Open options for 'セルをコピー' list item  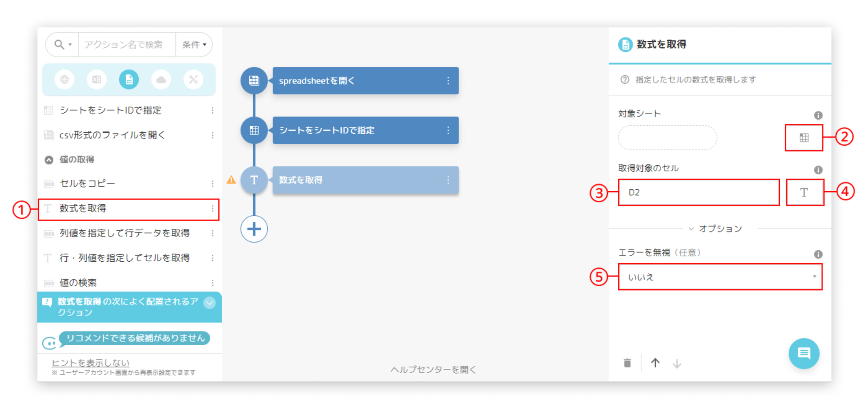[212, 184]
